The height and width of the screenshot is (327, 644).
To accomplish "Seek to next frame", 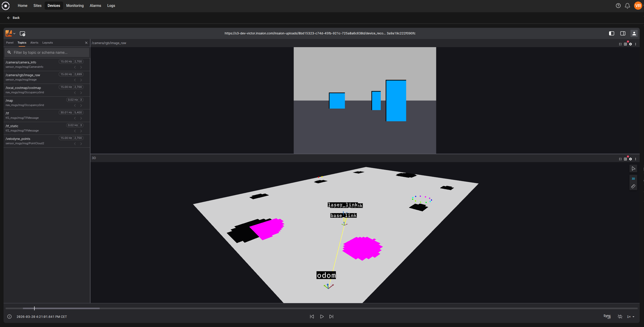I will pyautogui.click(x=331, y=317).
